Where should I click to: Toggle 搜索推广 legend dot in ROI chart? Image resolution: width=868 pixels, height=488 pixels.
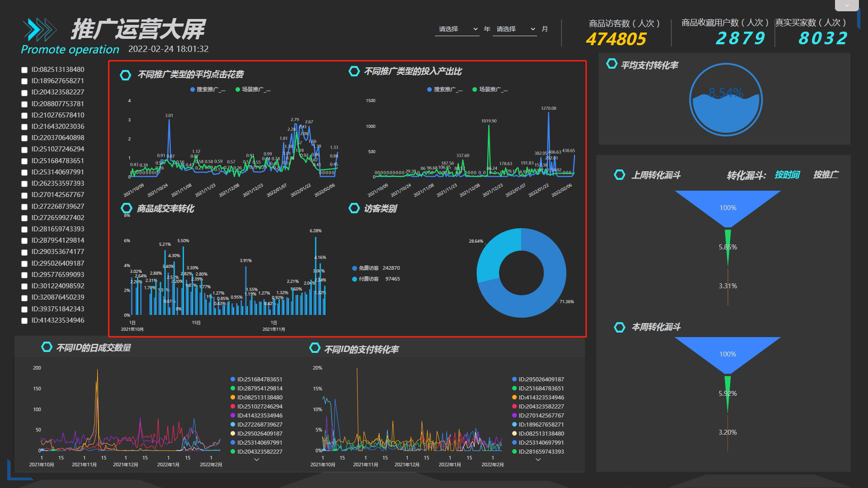click(429, 89)
